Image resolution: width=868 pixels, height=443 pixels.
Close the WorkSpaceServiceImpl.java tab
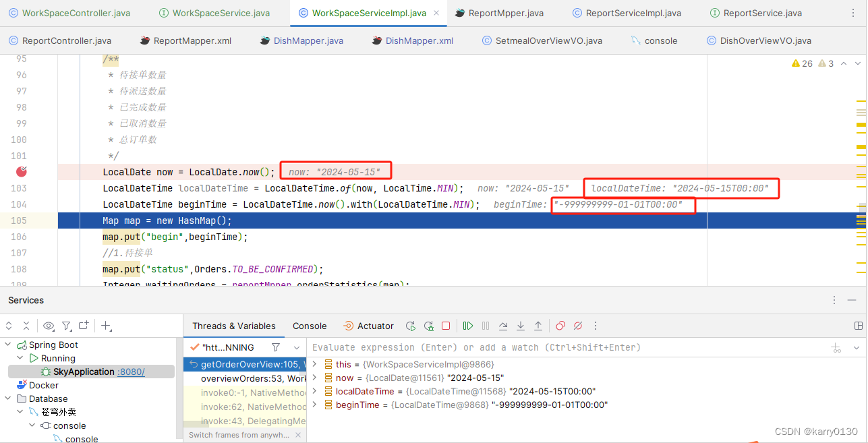coord(437,13)
